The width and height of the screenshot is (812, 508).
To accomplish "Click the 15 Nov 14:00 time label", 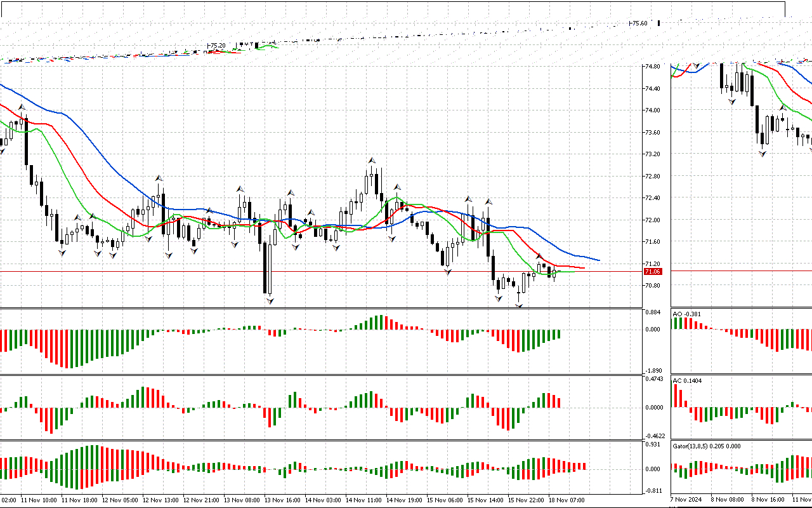I will 485,500.
